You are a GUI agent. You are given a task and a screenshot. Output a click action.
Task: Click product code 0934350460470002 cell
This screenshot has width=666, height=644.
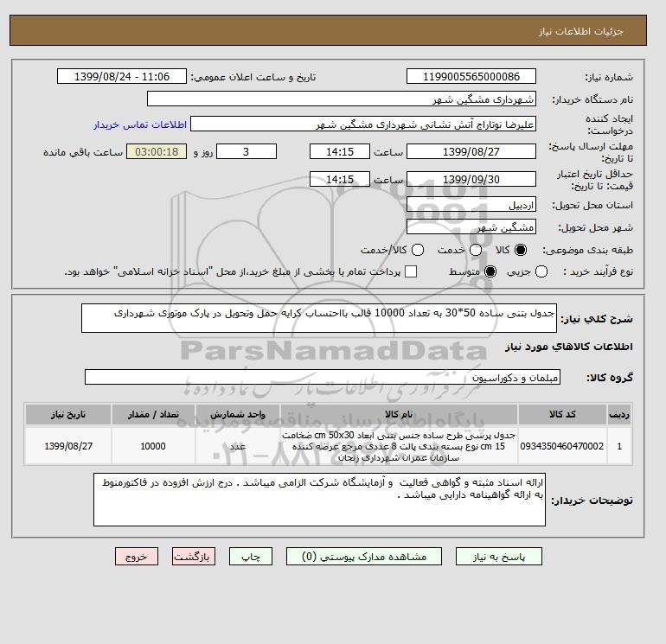tap(562, 446)
